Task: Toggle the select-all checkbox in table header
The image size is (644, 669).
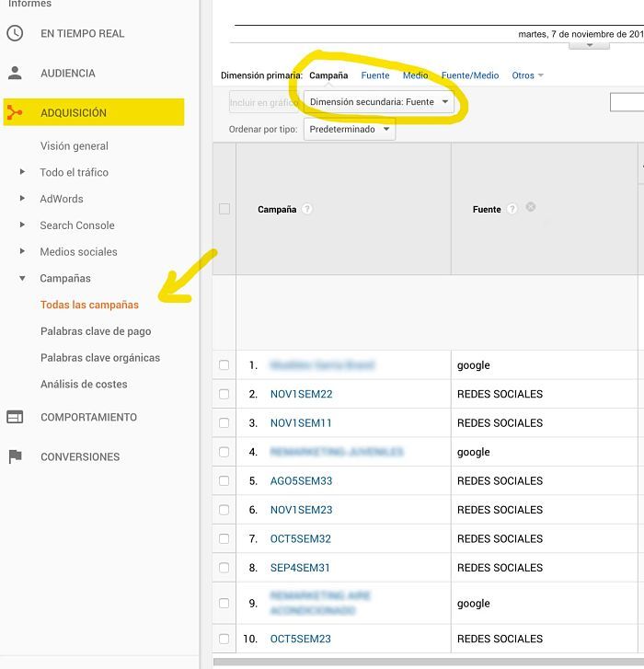Action: [x=224, y=209]
